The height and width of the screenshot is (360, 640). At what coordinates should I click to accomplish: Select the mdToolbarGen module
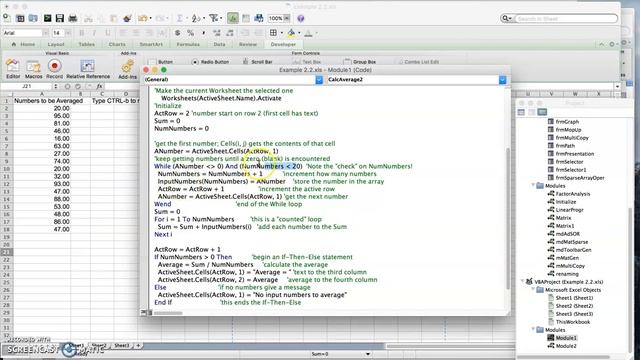573,250
